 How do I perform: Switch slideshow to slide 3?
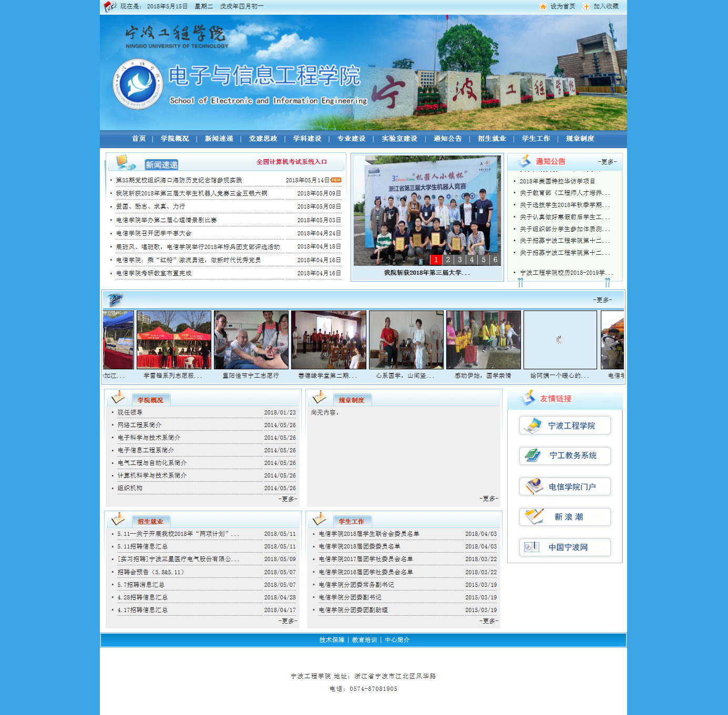459,260
